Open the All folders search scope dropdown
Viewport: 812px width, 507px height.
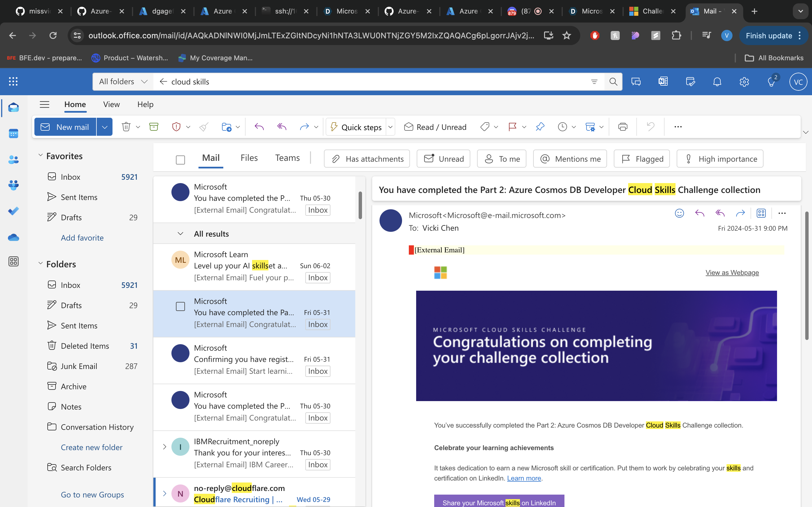click(x=123, y=81)
